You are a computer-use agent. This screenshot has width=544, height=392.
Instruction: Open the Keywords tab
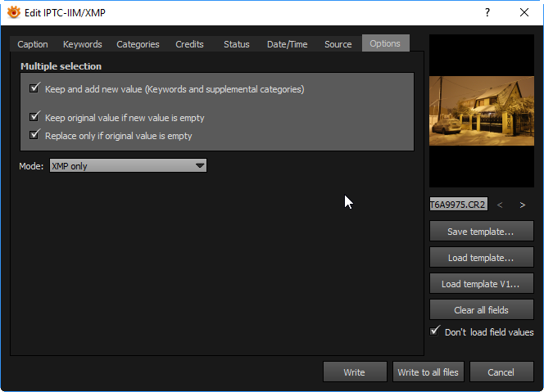click(x=82, y=44)
